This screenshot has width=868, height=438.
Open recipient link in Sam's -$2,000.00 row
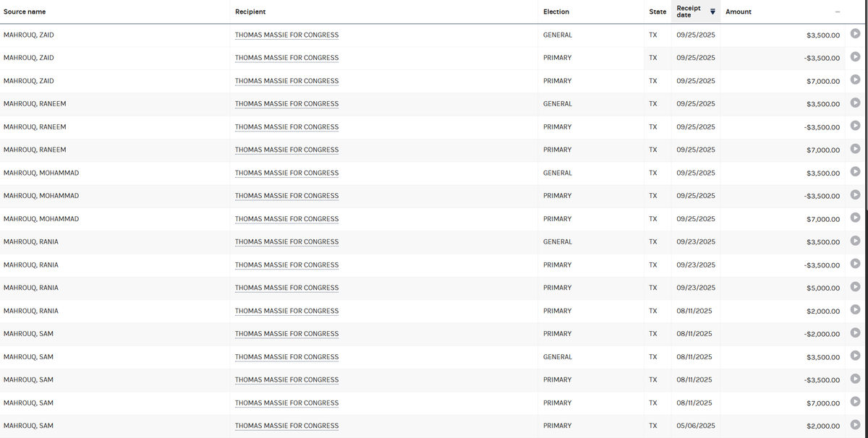(x=286, y=334)
